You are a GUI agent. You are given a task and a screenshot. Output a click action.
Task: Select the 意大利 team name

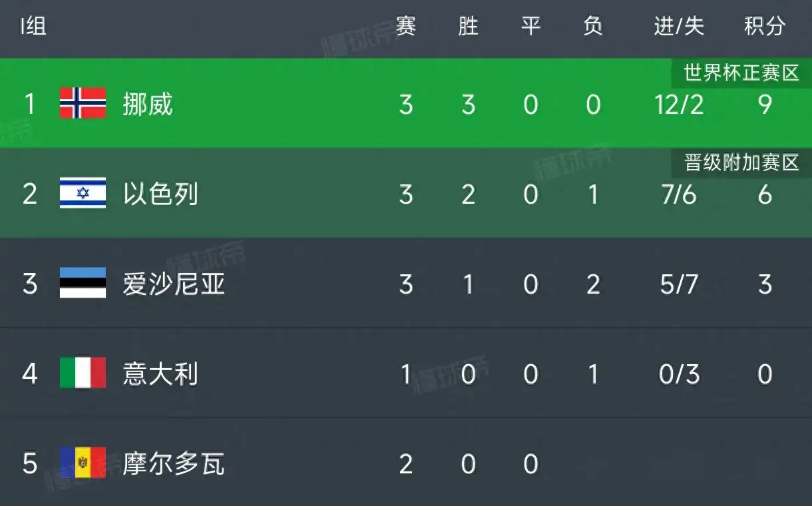click(x=160, y=374)
